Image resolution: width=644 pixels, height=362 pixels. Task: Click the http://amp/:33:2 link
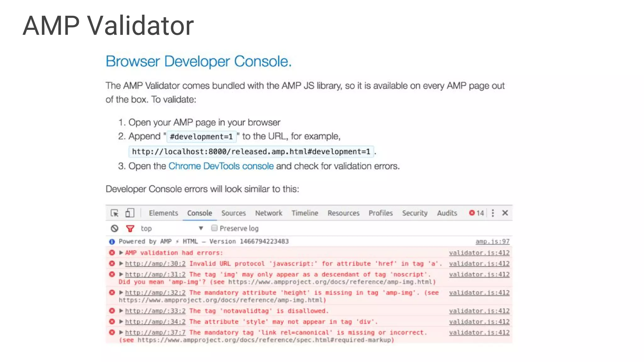155,311
